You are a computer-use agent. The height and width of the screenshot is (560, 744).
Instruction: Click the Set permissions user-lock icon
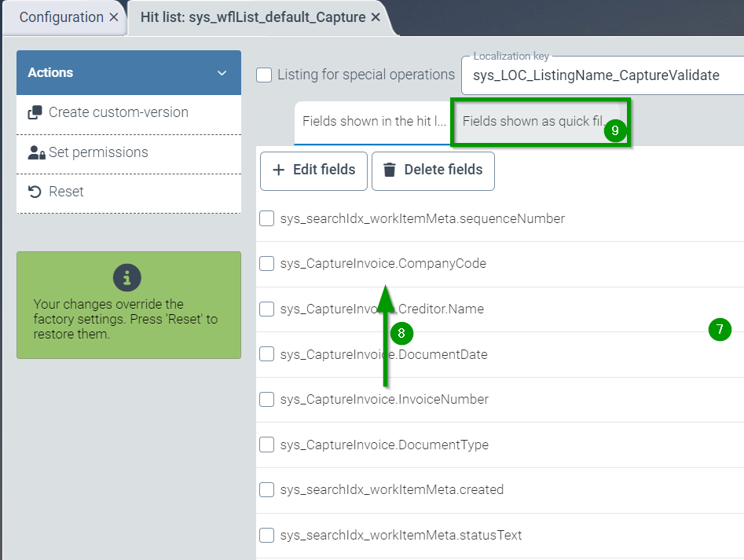pyautogui.click(x=35, y=152)
